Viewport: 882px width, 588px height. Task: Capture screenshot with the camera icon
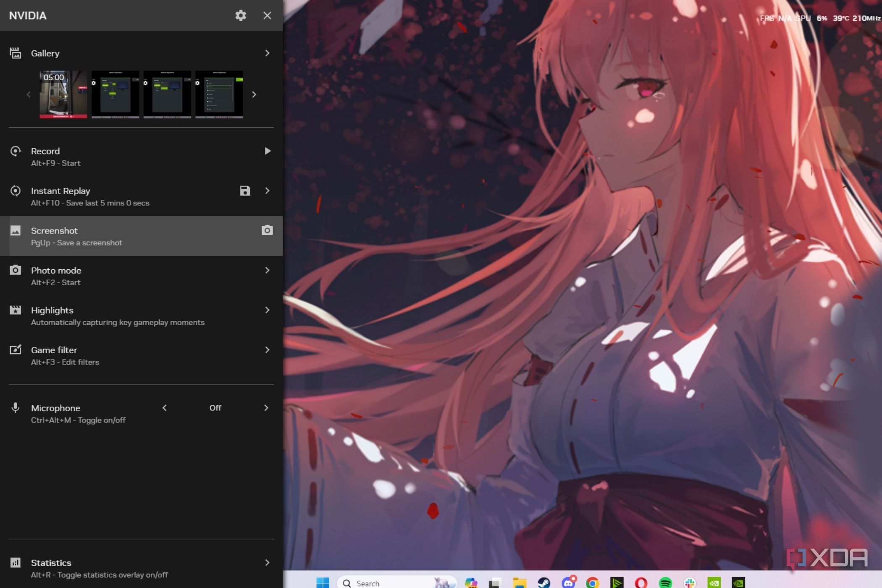[267, 230]
